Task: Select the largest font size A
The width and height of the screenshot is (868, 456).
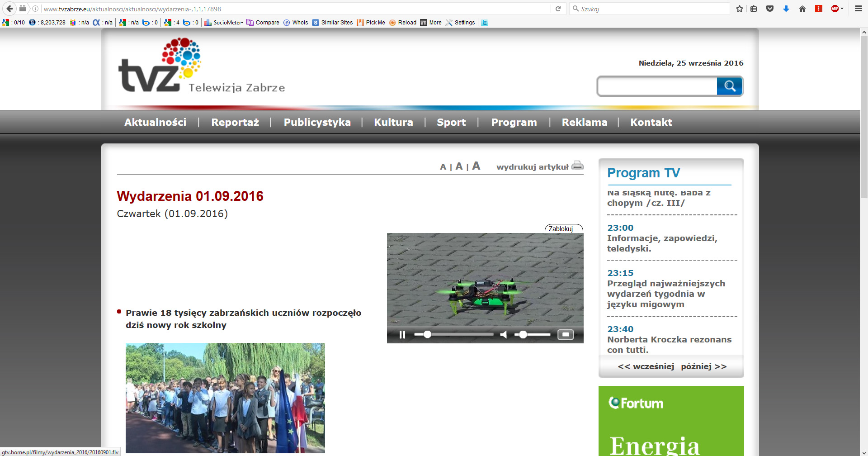Action: [476, 166]
